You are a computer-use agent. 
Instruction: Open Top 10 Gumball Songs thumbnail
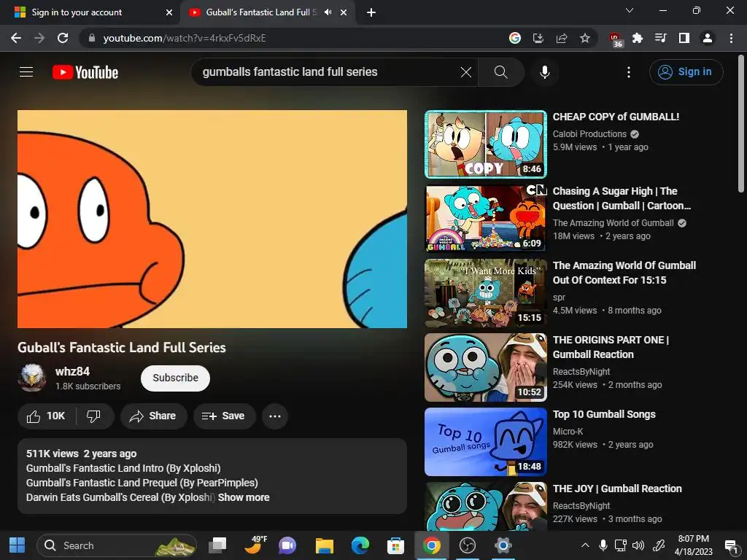(x=485, y=441)
